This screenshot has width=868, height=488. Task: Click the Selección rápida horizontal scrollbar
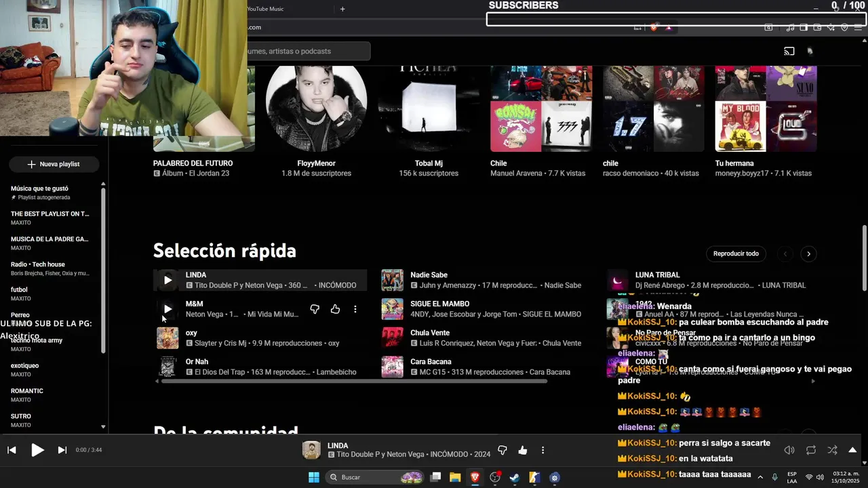coord(353,381)
